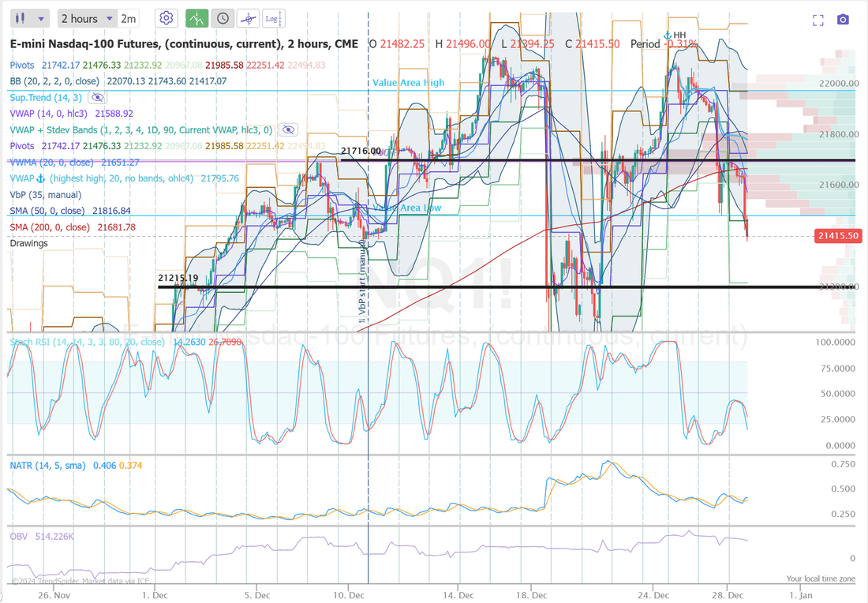The height and width of the screenshot is (603, 868).
Task: Show the hidden Sup.Trend indicator
Action: click(97, 97)
